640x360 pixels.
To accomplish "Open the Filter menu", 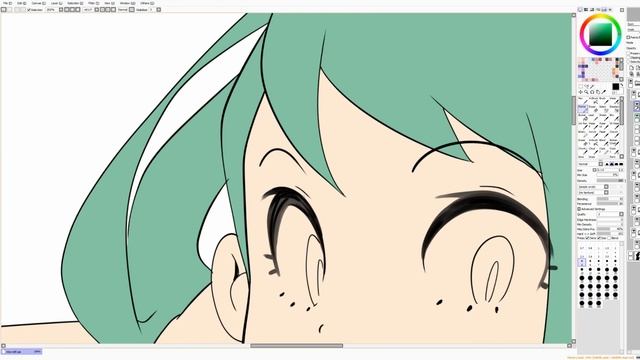I will point(93,3).
